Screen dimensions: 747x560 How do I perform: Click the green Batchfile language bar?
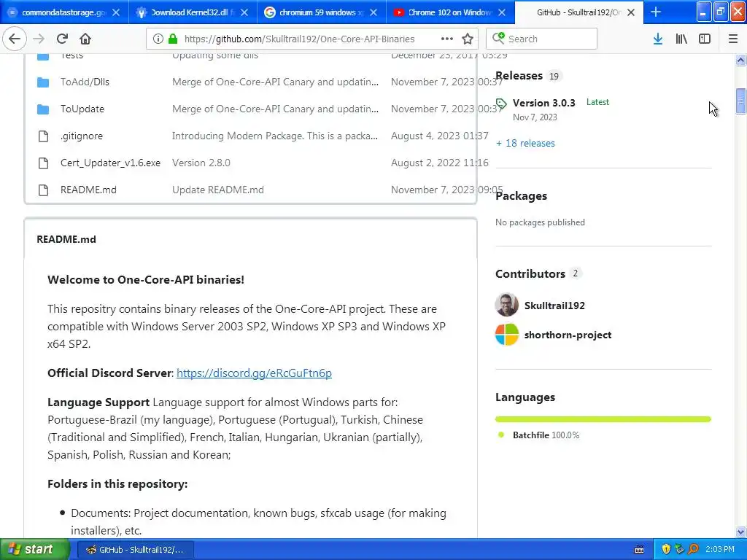(x=603, y=419)
